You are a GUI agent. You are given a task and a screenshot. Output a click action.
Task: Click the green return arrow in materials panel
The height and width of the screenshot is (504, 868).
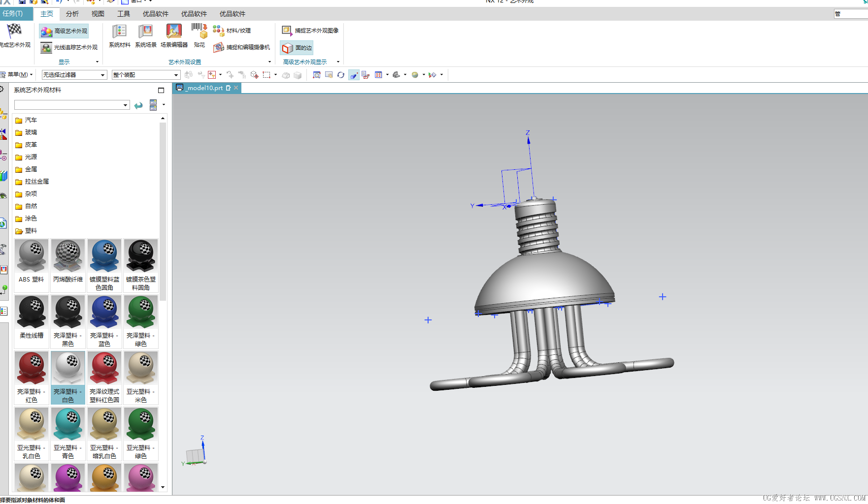point(138,105)
